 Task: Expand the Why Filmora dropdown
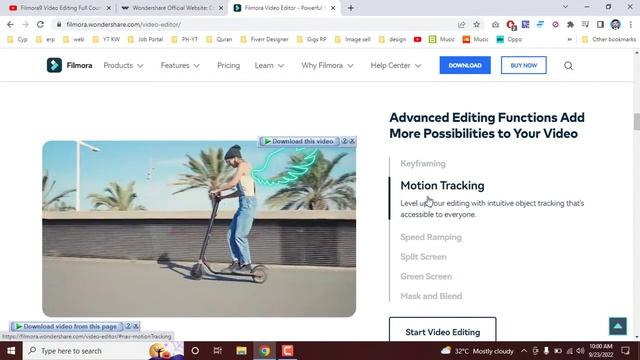[x=327, y=65]
